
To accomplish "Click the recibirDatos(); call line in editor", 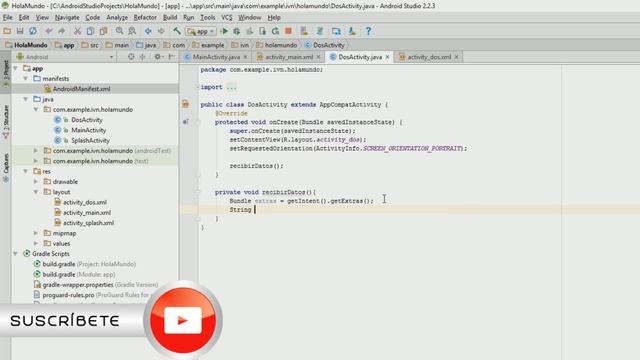I will click(x=256, y=166).
